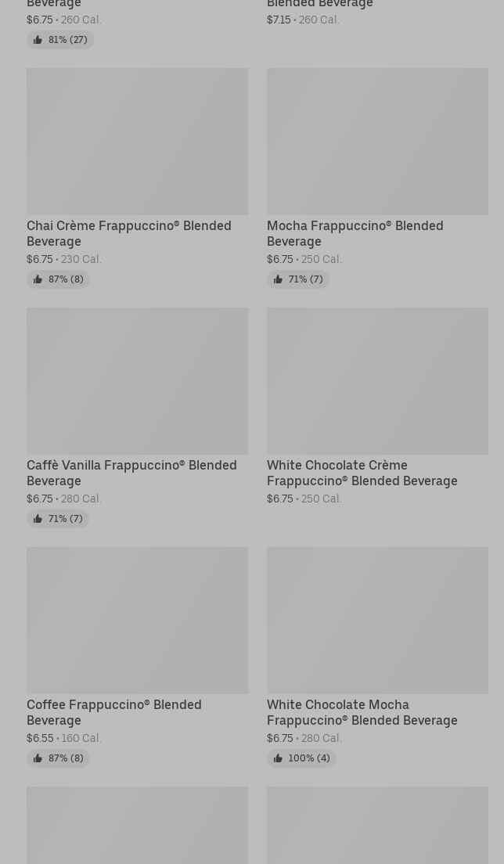504x864 pixels.
Task: Select White Chocolate Mocha Frappuccino title
Action: (x=362, y=712)
